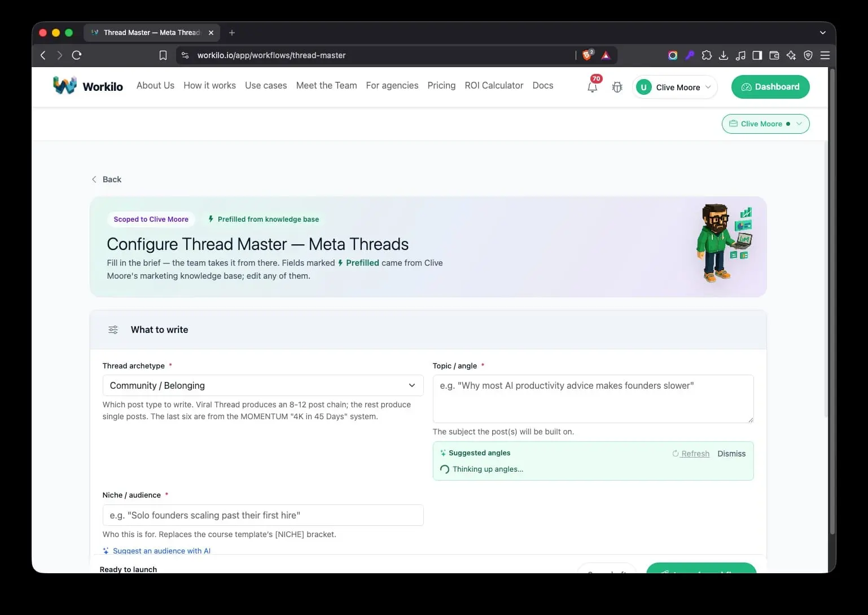Open site settings icon in address bar
Viewport: 868px width, 615px height.
click(x=185, y=55)
